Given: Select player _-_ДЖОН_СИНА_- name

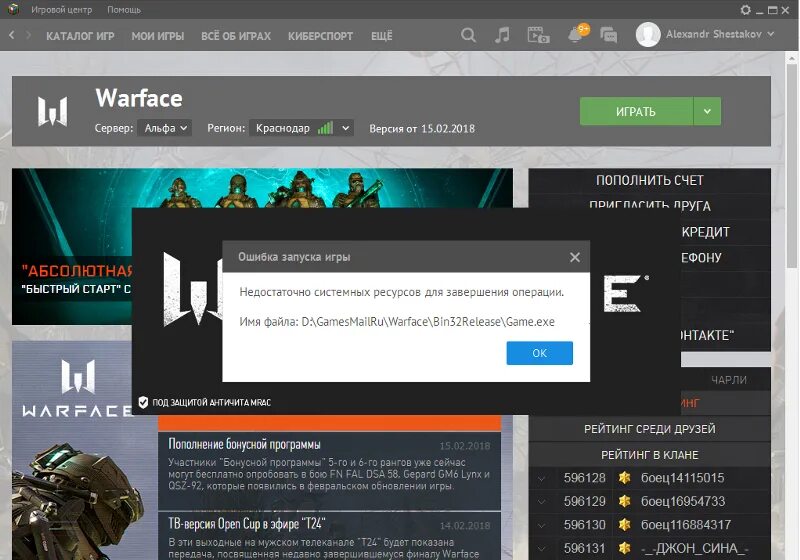Looking at the screenshot, I should click(694, 548).
